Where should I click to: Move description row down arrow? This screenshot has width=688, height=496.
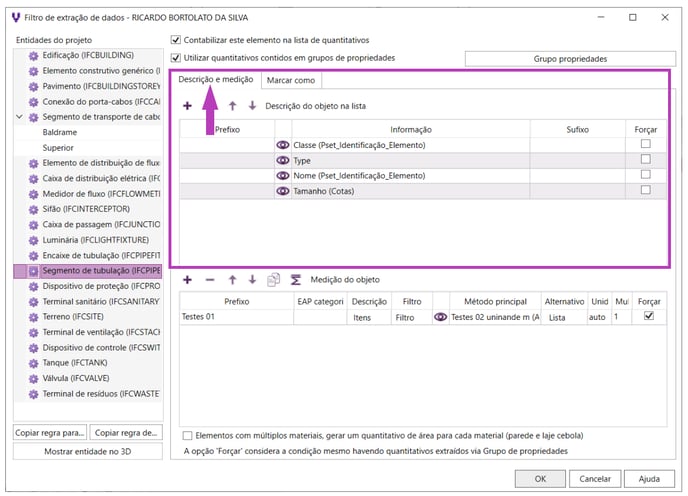coord(252,106)
